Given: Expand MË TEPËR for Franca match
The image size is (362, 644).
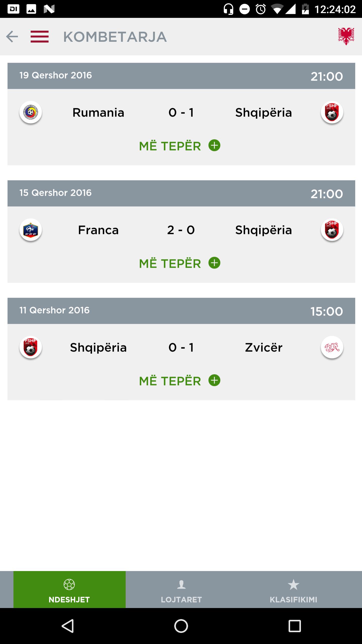Looking at the screenshot, I should tap(179, 263).
